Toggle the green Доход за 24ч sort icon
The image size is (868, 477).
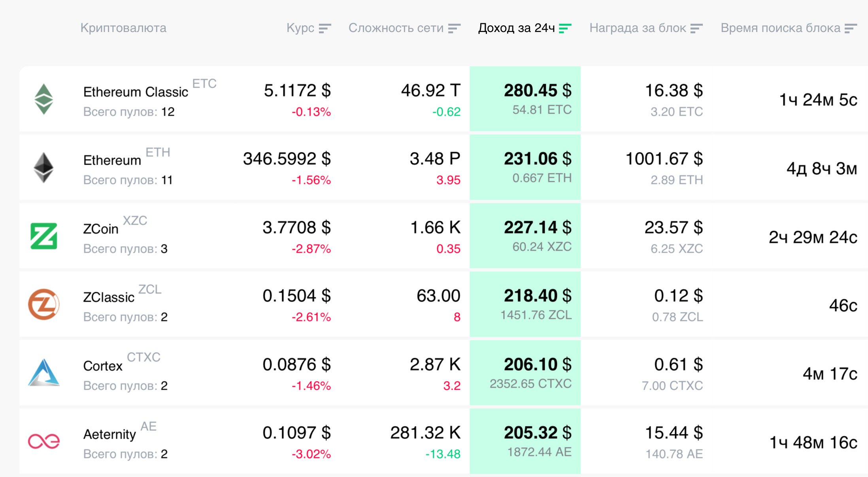[x=565, y=28]
